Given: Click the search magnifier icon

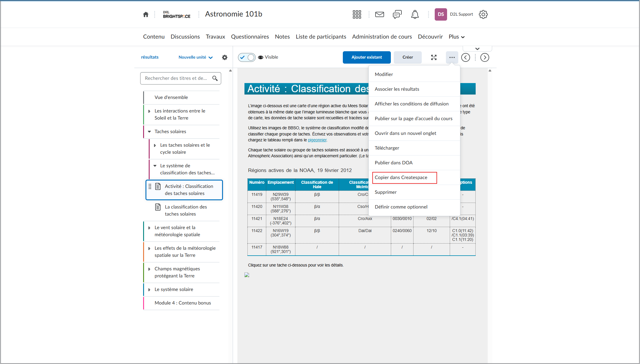Looking at the screenshot, I should click(x=215, y=78).
